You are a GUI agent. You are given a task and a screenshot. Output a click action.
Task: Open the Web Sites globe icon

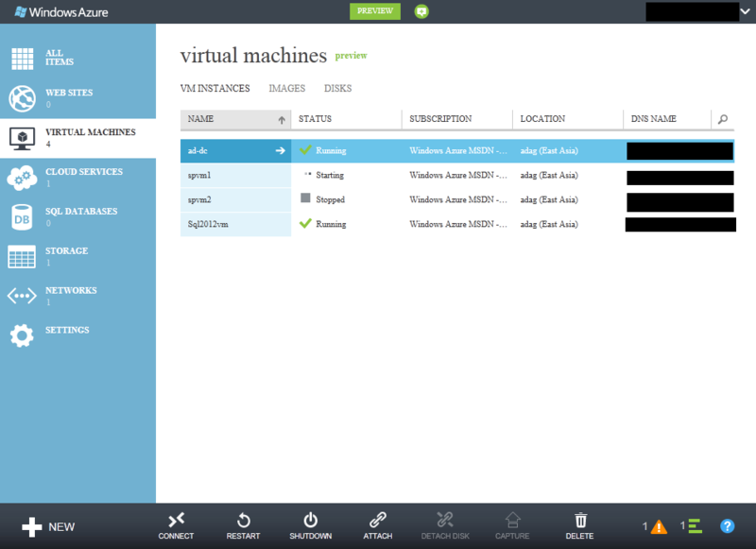coord(22,98)
